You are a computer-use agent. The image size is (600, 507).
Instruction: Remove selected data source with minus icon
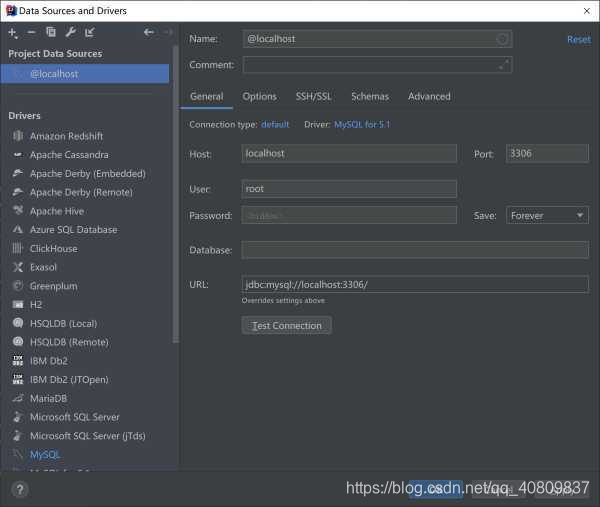click(31, 33)
